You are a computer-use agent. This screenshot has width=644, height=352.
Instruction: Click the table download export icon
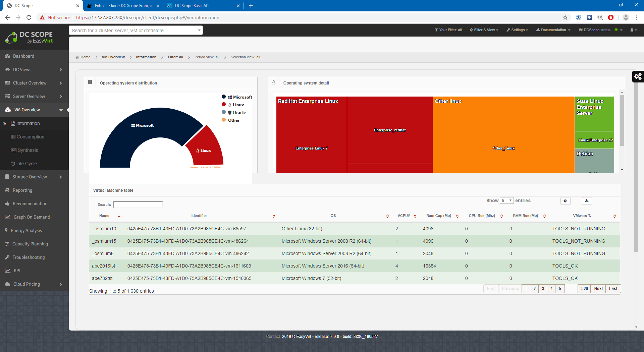pyautogui.click(x=587, y=201)
